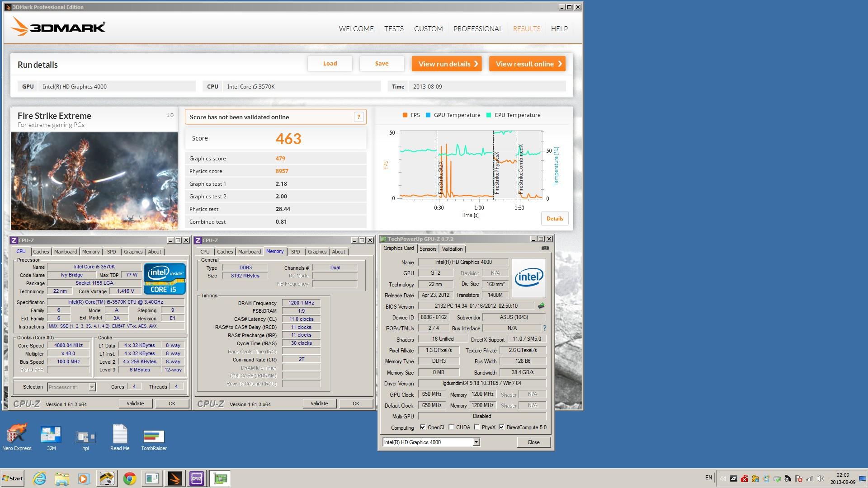Go to WELCOME in 3DMark navigation
This screenshot has height=488, width=868.
pyautogui.click(x=356, y=28)
